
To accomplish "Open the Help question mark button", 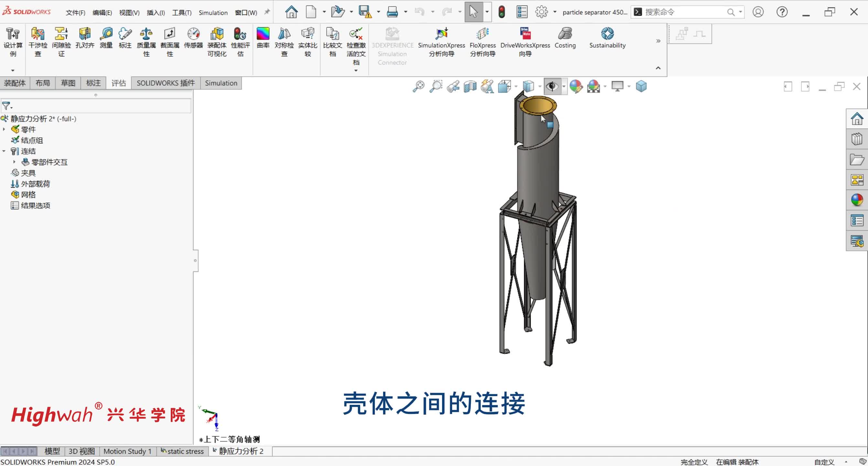I will (782, 12).
